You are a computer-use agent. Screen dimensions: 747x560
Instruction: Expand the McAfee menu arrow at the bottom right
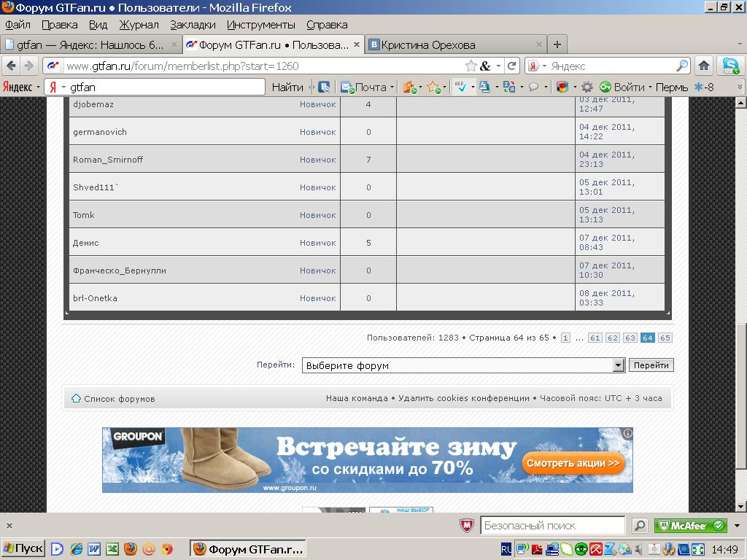click(737, 526)
